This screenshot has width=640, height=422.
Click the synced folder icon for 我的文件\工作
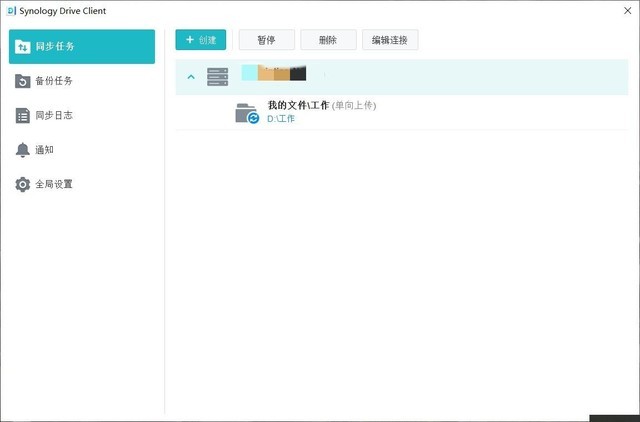(247, 113)
